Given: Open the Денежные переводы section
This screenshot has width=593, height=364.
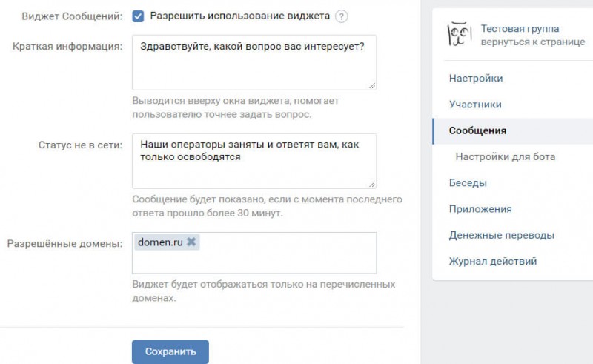Looking at the screenshot, I should 502,235.
